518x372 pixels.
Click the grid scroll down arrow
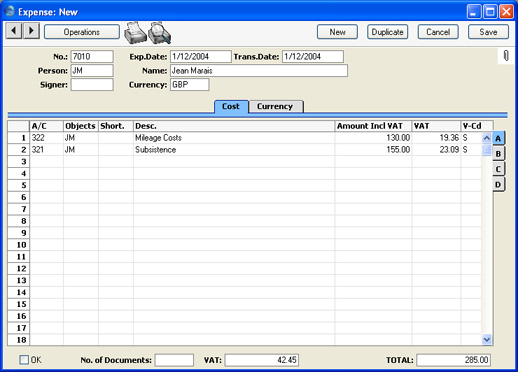[x=487, y=340]
